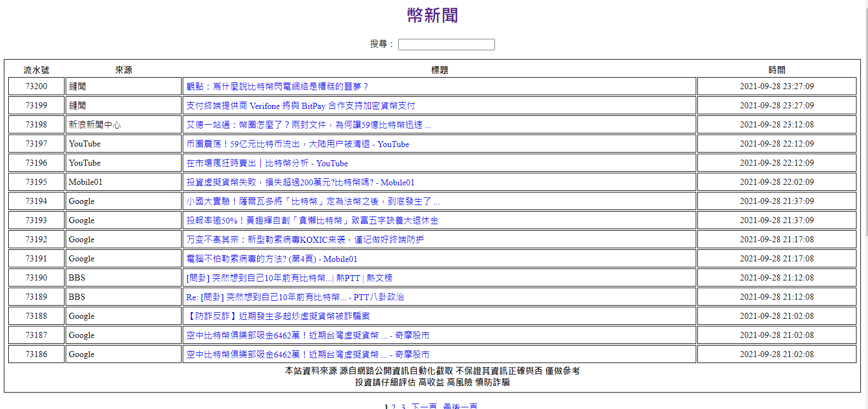Go to page 2 in pagination
Screen dimensions: 868x409
[x=394, y=406]
